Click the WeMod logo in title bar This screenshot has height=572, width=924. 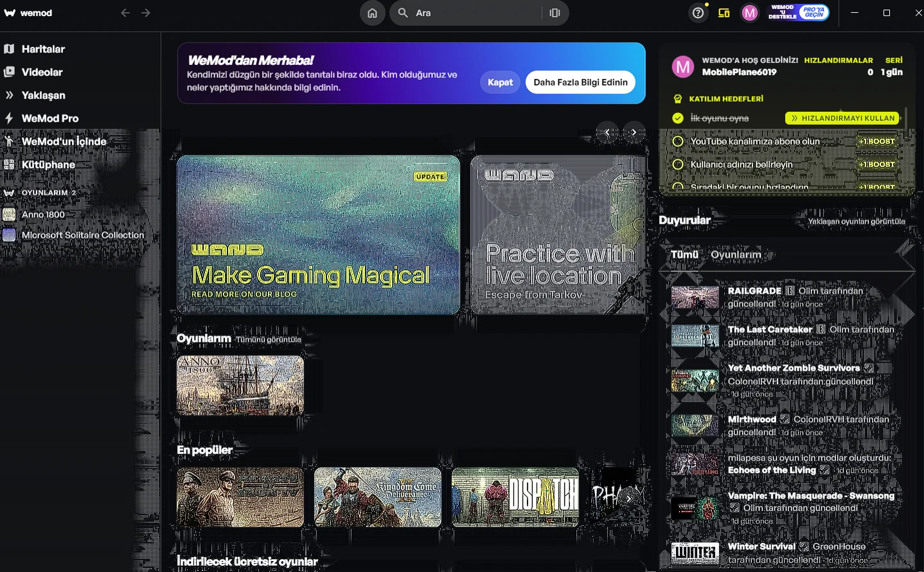[x=28, y=13]
